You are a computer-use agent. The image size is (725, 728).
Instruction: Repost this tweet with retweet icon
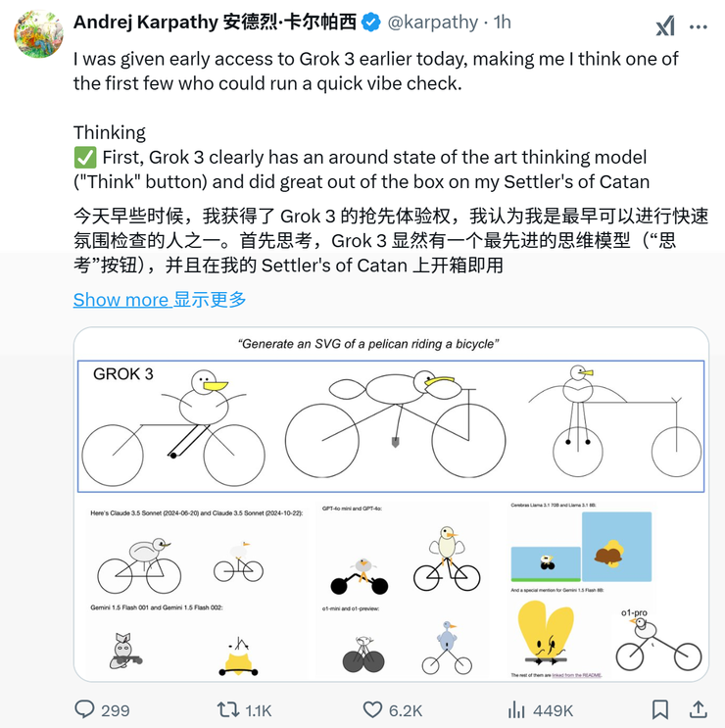click(x=227, y=709)
